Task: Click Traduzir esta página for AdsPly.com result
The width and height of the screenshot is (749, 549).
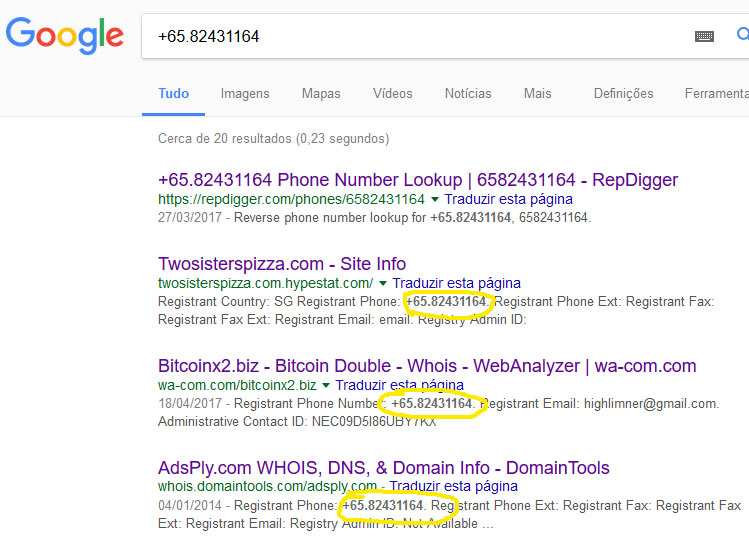Action: coord(453,486)
